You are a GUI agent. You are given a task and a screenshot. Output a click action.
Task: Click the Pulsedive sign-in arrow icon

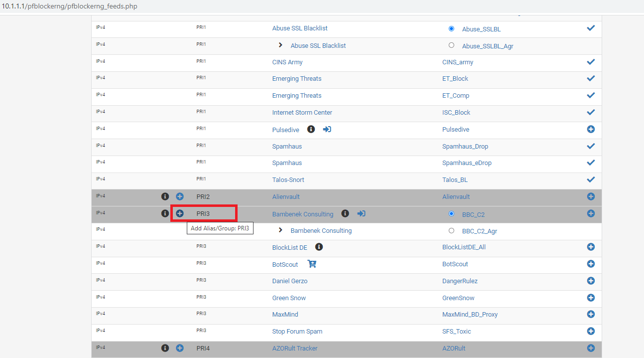click(327, 129)
